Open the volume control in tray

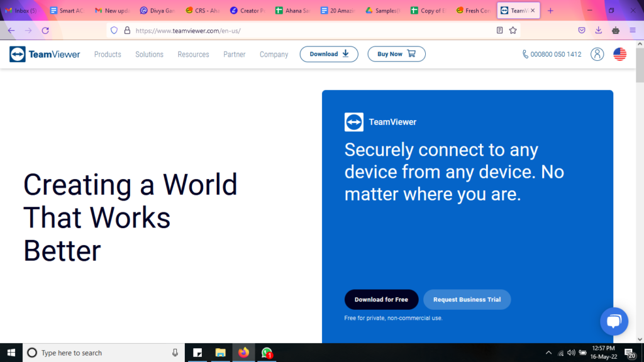coord(571,353)
